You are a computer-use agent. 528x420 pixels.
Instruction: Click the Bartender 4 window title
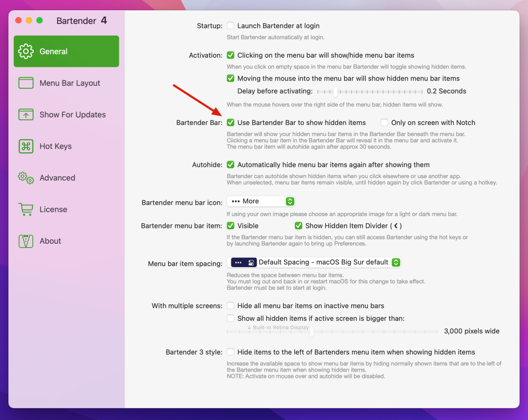[82, 21]
